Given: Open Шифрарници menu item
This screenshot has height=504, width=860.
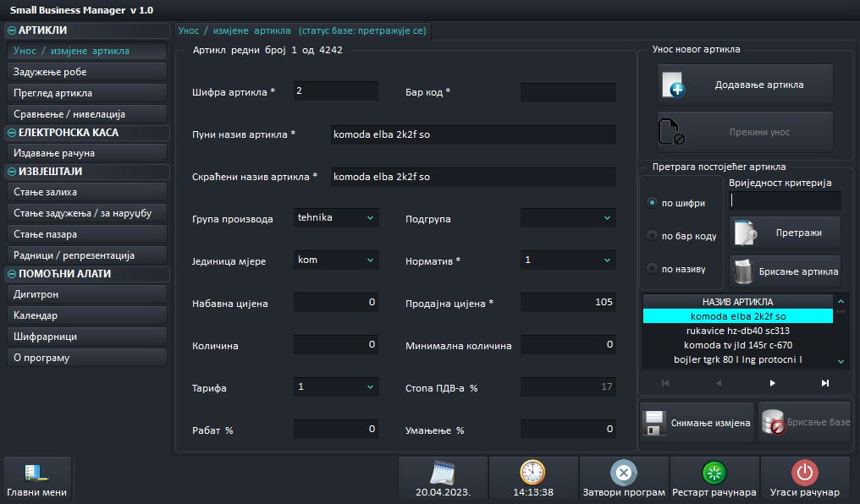Looking at the screenshot, I should (87, 337).
